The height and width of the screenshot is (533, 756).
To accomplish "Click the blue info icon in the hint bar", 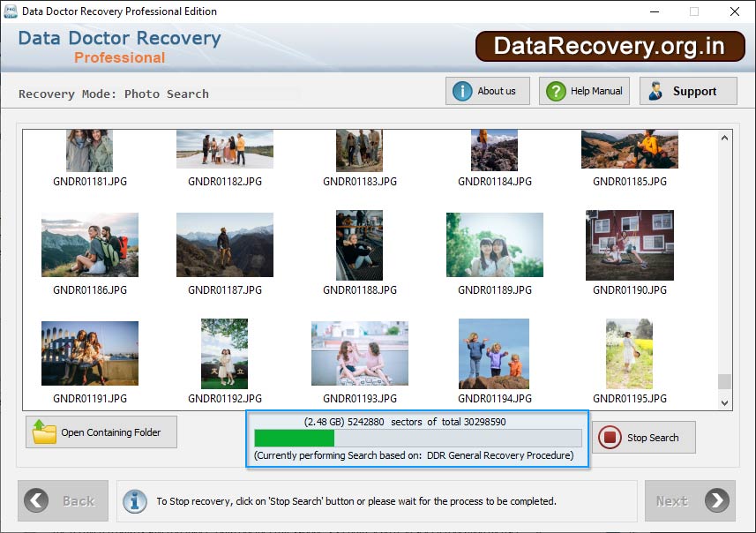I will (x=135, y=501).
